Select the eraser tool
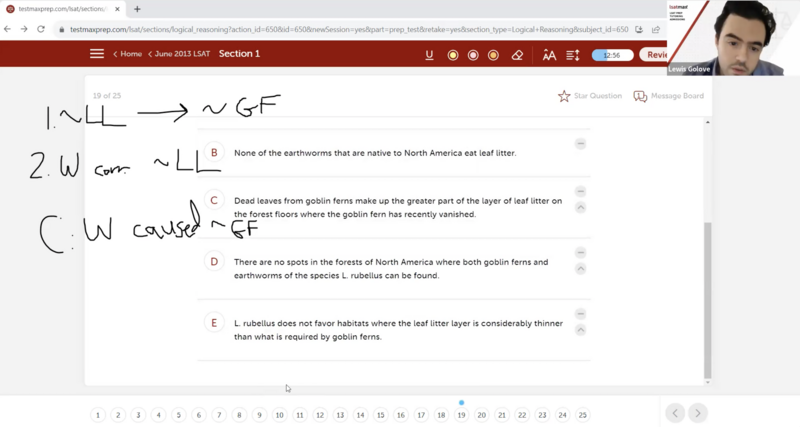 (517, 55)
